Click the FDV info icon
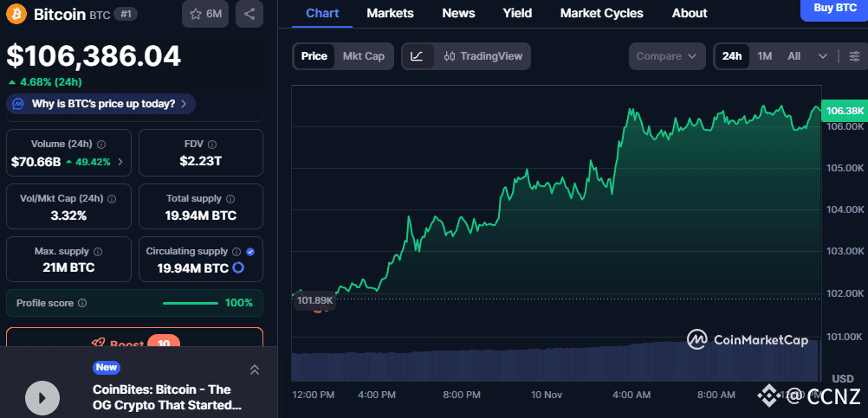 tap(213, 145)
